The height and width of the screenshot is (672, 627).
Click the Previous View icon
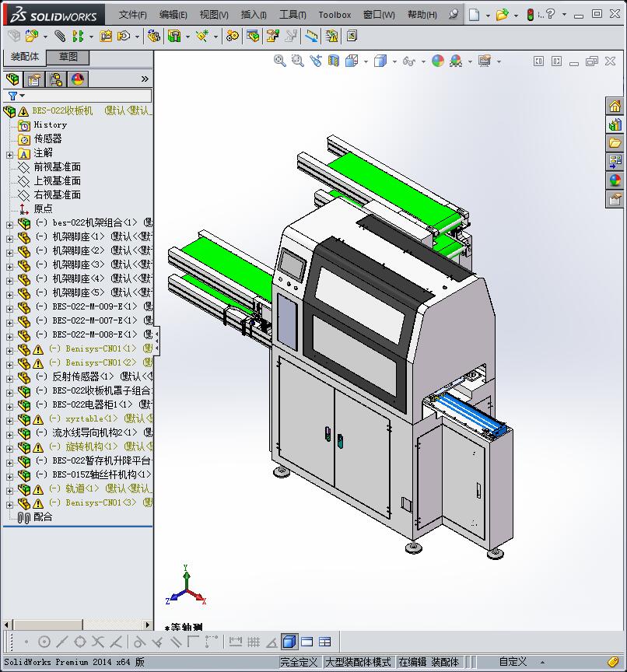[x=316, y=61]
